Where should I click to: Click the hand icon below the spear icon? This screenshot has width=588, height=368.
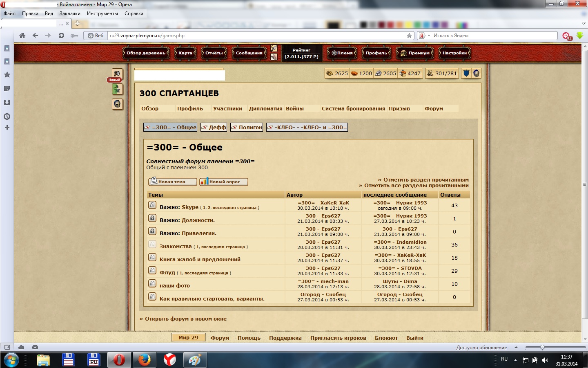(x=274, y=57)
